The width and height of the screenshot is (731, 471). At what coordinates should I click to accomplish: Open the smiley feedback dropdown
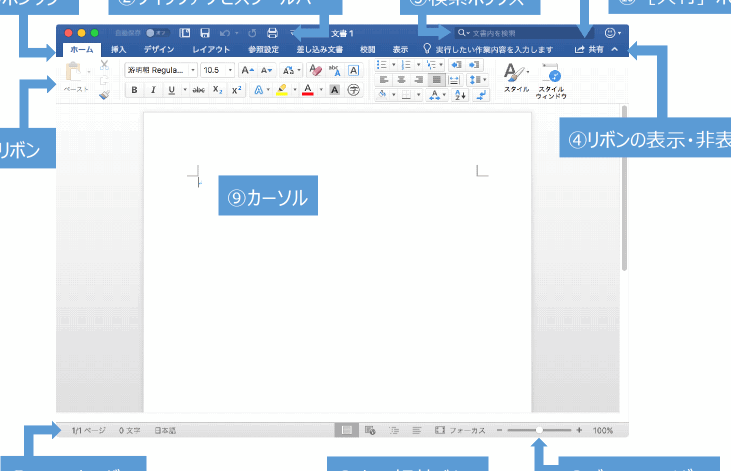click(613, 33)
